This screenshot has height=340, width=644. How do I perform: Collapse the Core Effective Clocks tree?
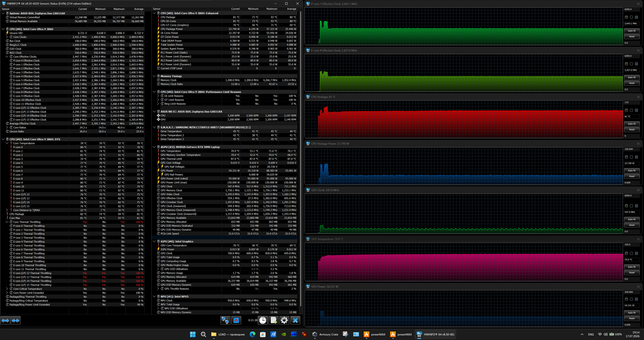tap(7, 57)
